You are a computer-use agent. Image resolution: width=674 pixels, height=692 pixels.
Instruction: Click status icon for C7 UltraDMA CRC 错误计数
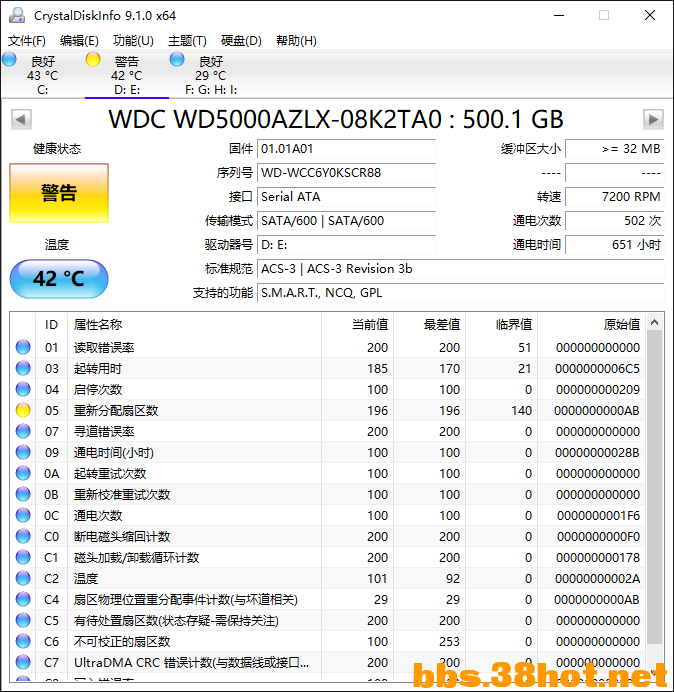click(23, 662)
